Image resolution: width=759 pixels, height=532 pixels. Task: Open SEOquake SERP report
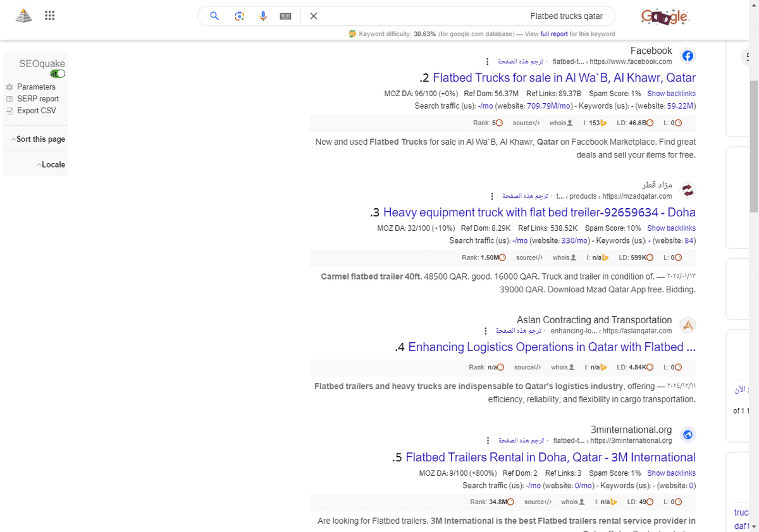pyautogui.click(x=38, y=99)
